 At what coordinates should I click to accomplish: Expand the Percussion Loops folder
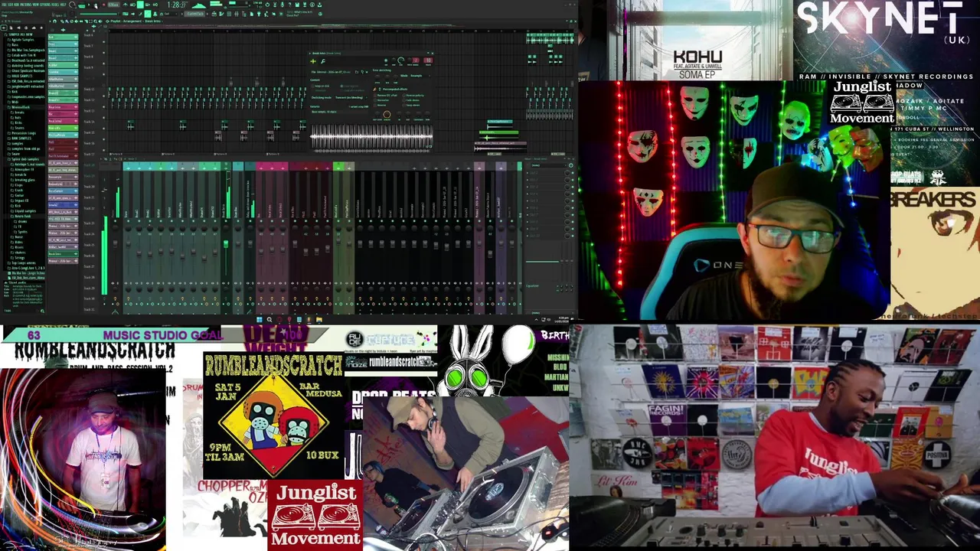22,133
